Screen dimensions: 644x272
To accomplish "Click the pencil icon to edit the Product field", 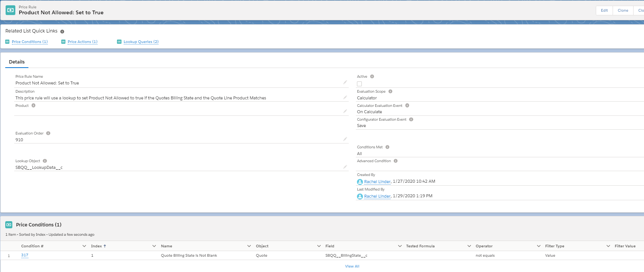I will [x=345, y=111].
